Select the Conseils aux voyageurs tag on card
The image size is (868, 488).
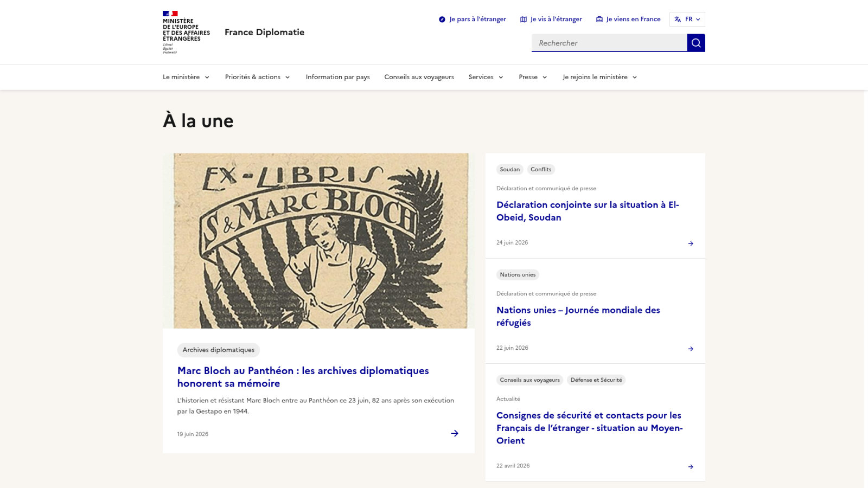[x=530, y=380]
